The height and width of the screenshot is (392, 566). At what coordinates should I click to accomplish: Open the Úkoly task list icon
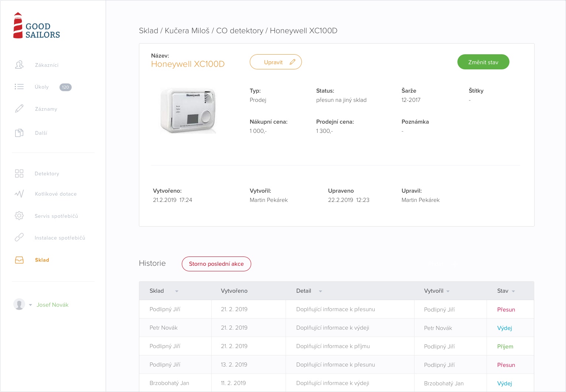click(x=19, y=87)
